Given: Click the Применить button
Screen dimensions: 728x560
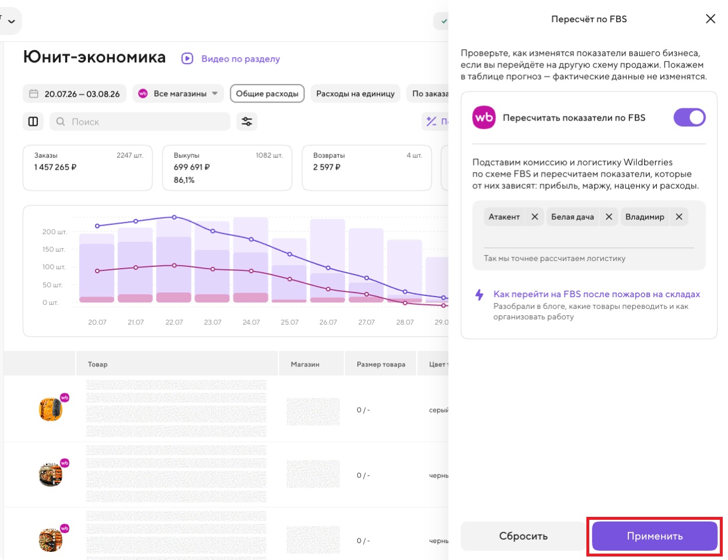Looking at the screenshot, I should [x=655, y=536].
